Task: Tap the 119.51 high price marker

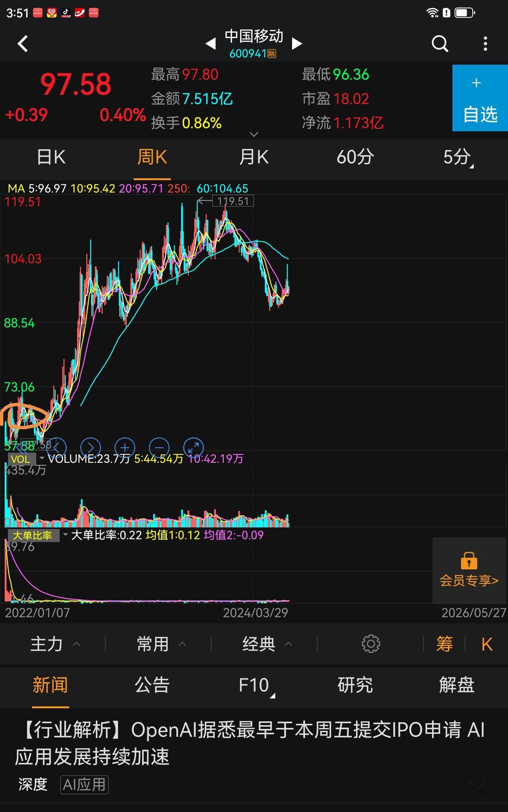Action: [233, 201]
